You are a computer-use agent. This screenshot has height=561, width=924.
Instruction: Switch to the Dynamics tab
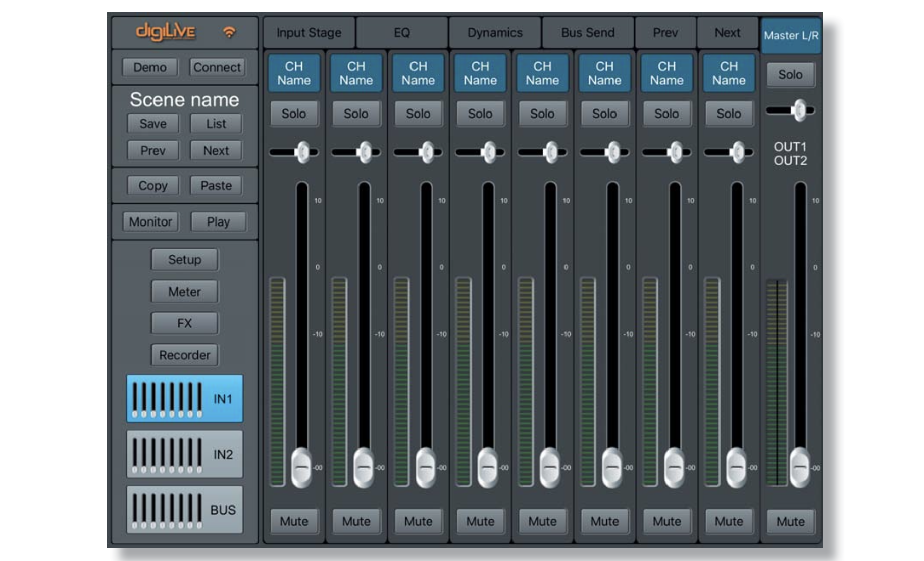click(x=495, y=33)
